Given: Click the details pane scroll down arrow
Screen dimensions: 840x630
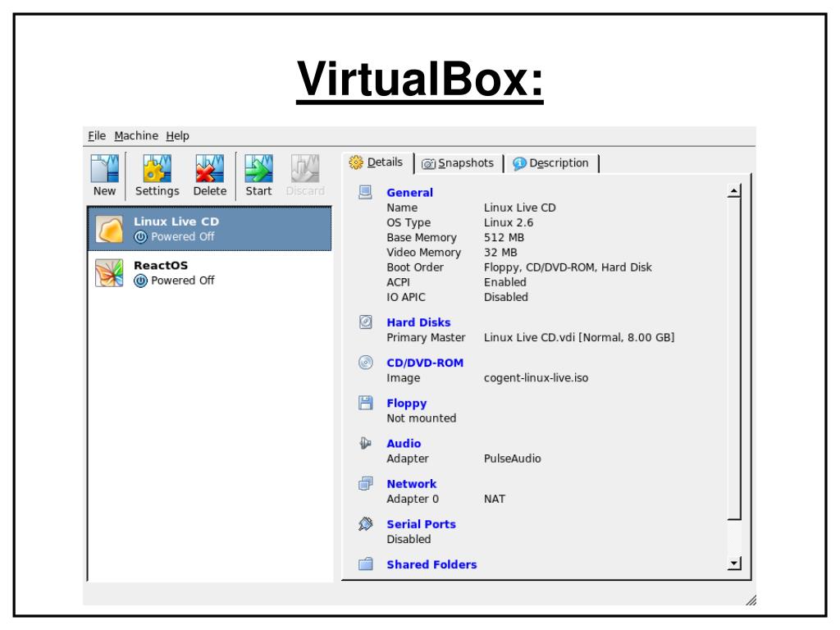Looking at the screenshot, I should [734, 563].
